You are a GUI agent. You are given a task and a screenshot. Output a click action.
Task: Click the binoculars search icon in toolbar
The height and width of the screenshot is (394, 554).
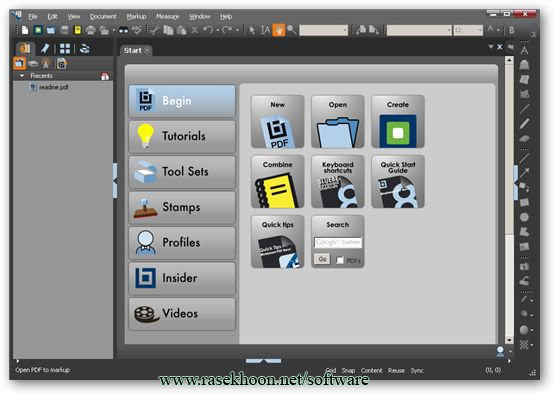point(123,30)
